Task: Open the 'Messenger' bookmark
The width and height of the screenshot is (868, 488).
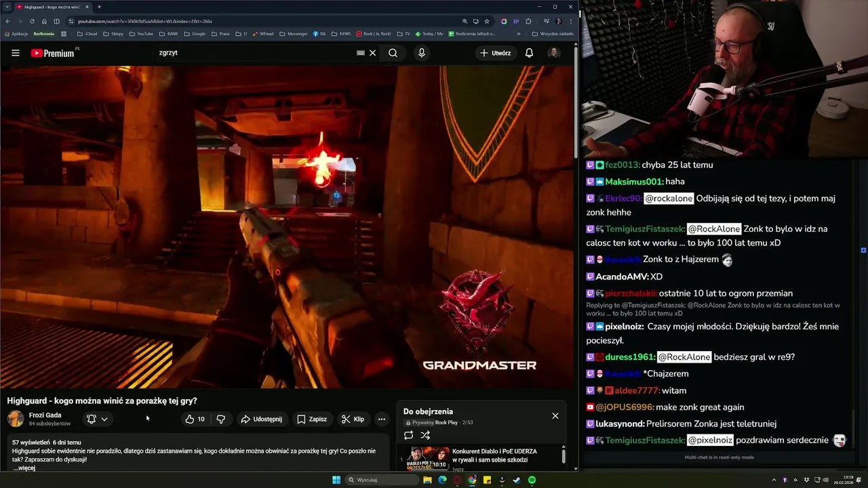Action: 294,33
